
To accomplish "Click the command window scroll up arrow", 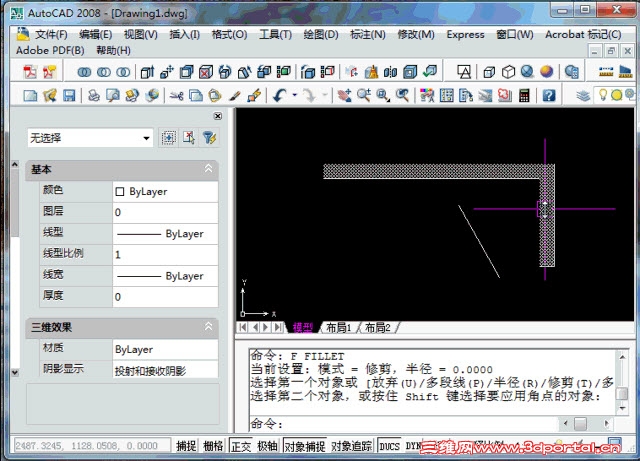I will click(622, 357).
